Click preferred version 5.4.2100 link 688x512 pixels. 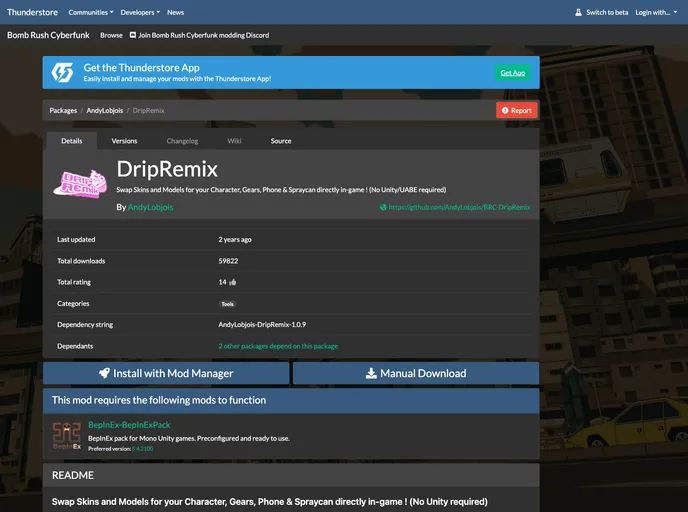click(143, 449)
